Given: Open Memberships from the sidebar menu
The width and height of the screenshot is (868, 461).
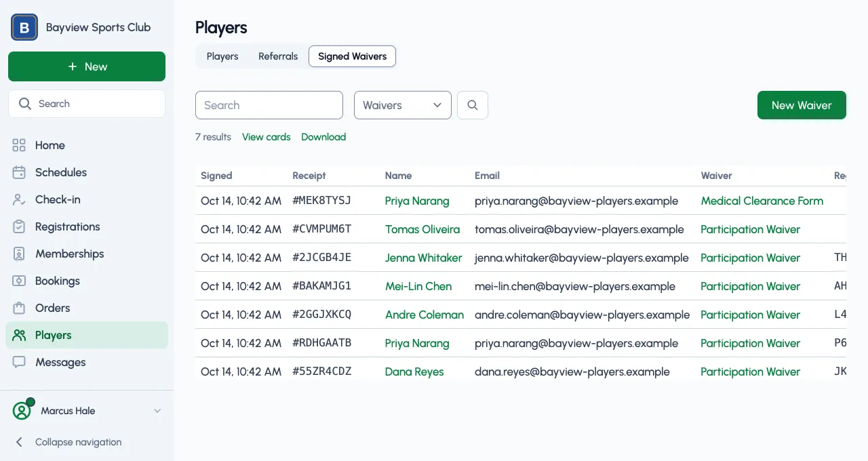Looking at the screenshot, I should coord(87,254).
